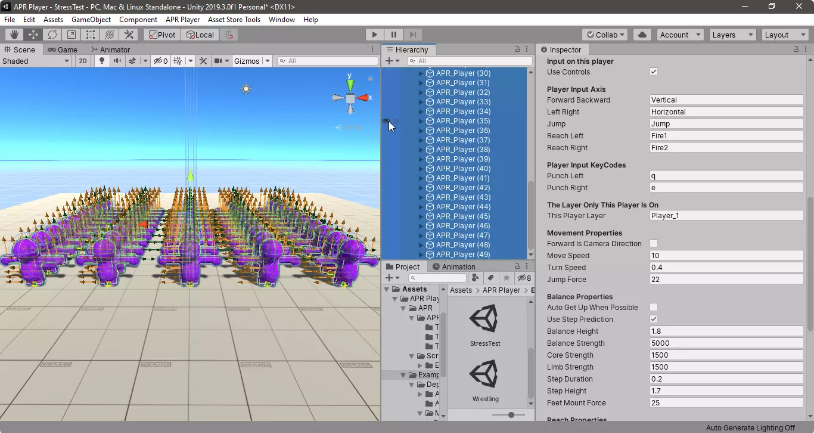The width and height of the screenshot is (814, 433).
Task: Toggle Local handle rotation
Action: (x=200, y=35)
